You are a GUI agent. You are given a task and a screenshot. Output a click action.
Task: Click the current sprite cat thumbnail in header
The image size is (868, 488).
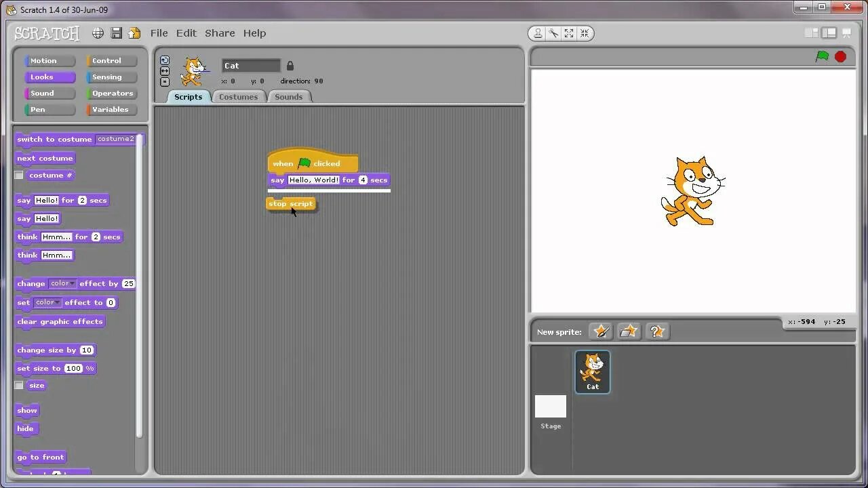click(194, 70)
